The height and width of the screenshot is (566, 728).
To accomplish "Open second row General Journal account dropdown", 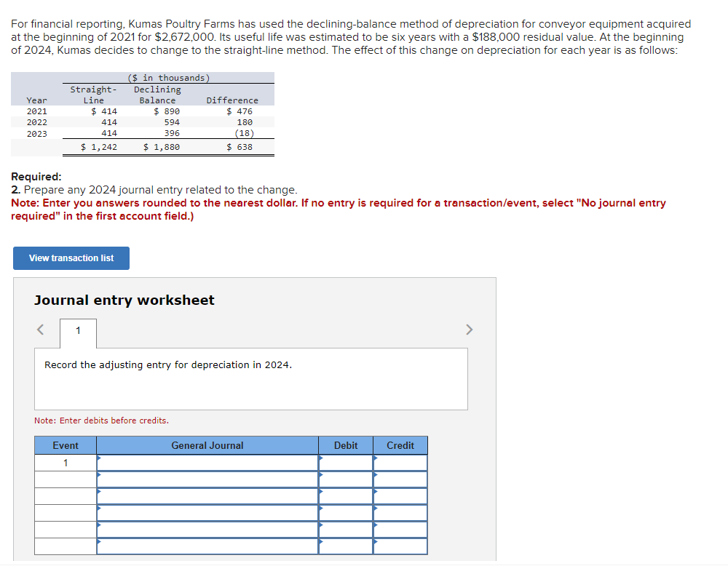I will point(207,479).
